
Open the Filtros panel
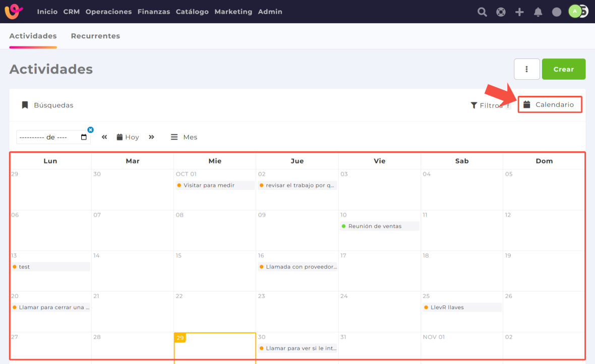coord(487,105)
